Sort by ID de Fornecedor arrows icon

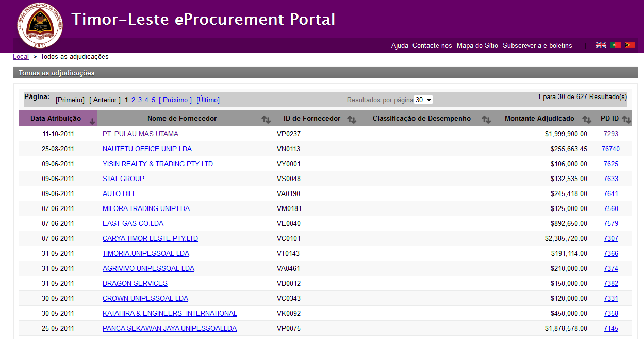[x=352, y=119]
